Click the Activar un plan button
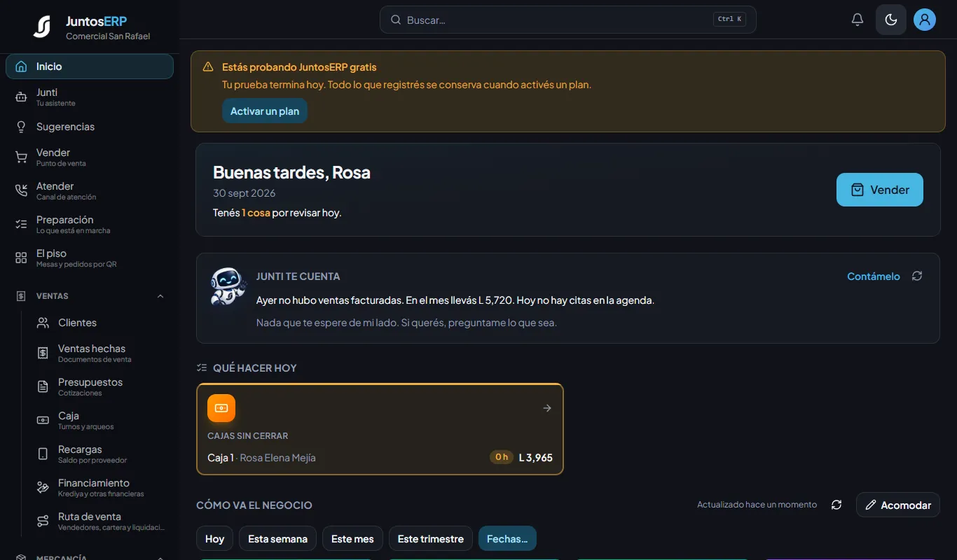 [x=265, y=111]
